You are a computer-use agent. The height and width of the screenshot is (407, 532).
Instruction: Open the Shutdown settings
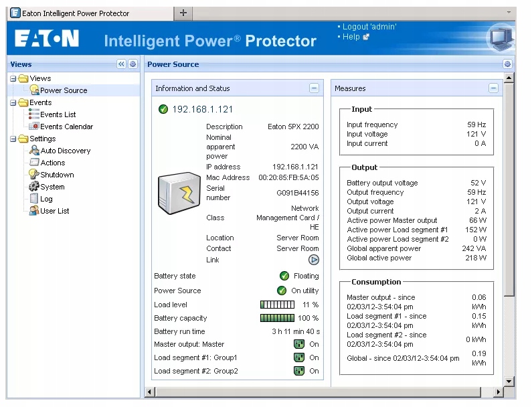57,175
